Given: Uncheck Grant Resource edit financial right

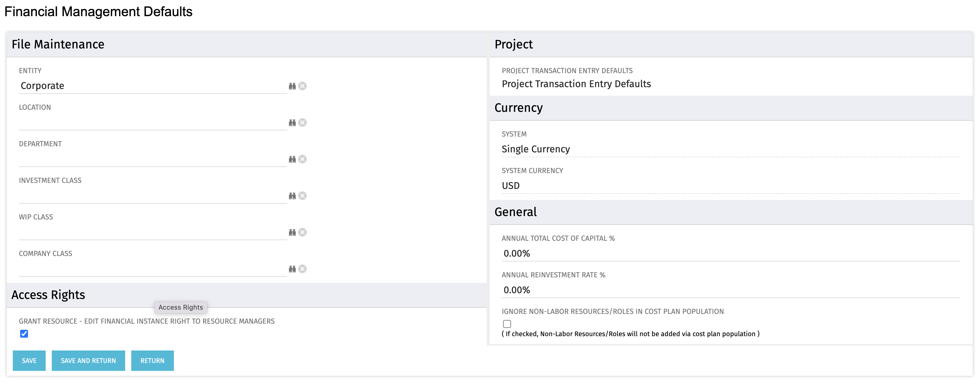Looking at the screenshot, I should click(x=24, y=334).
